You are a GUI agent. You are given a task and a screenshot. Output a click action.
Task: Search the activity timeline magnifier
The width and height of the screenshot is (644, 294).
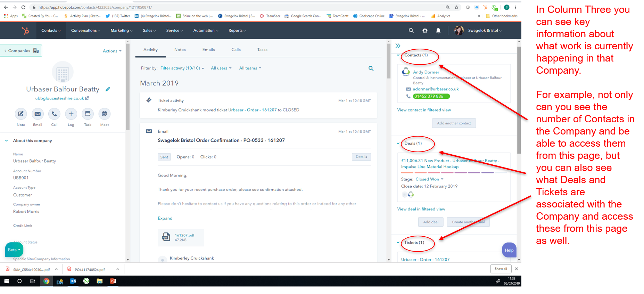[x=371, y=68]
